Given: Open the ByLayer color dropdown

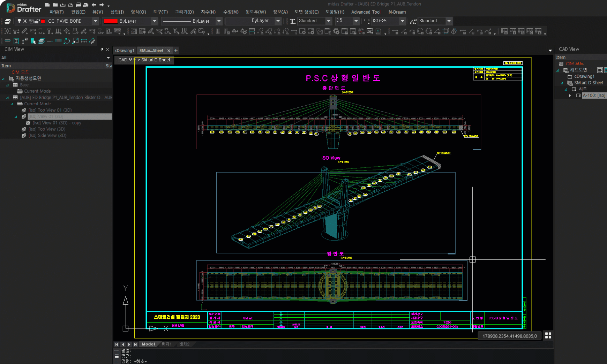Looking at the screenshot, I should pos(154,21).
